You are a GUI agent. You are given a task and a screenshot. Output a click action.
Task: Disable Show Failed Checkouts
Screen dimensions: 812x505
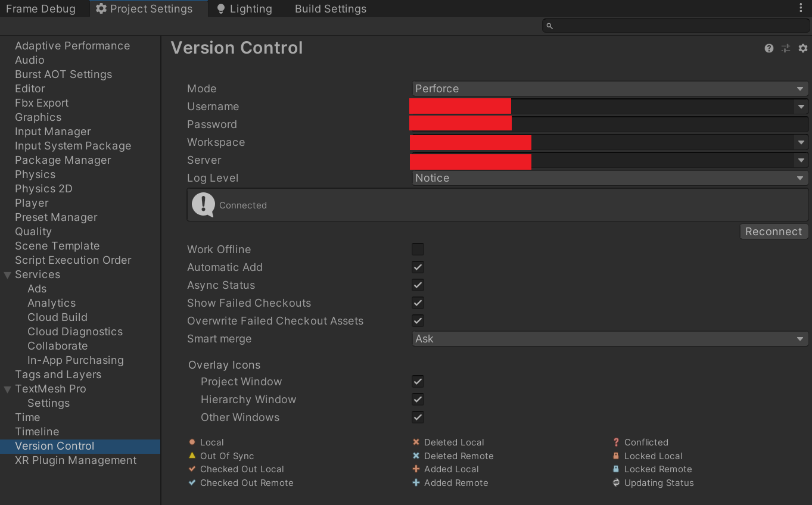418,303
